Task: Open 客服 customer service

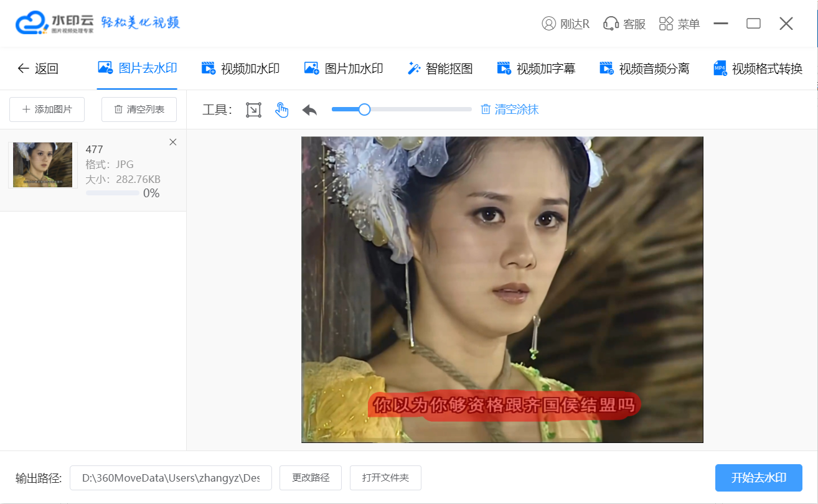Action: tap(624, 24)
